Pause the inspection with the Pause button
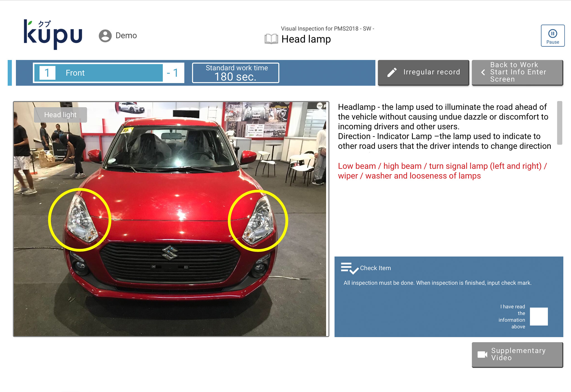Viewport: 571px width, 392px height. 552,36
